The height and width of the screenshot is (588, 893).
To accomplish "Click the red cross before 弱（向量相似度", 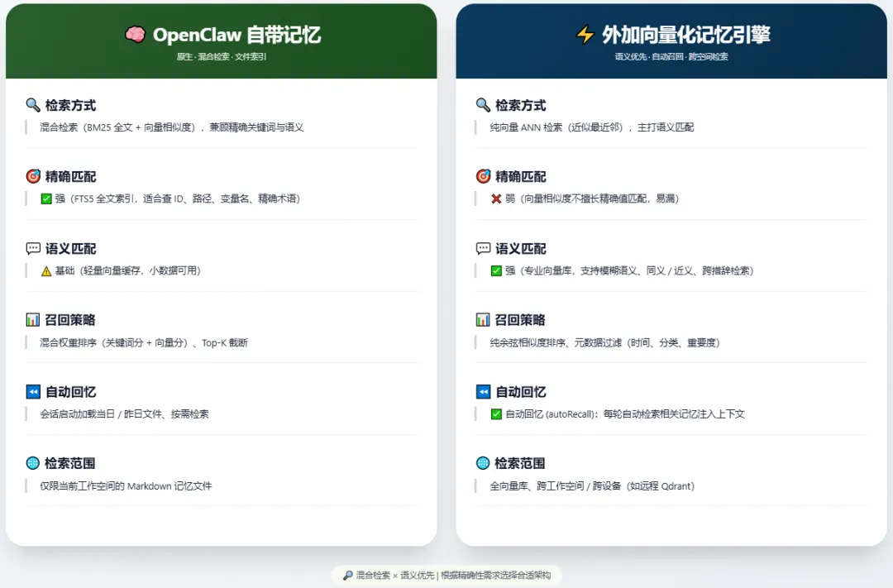I will 496,198.
